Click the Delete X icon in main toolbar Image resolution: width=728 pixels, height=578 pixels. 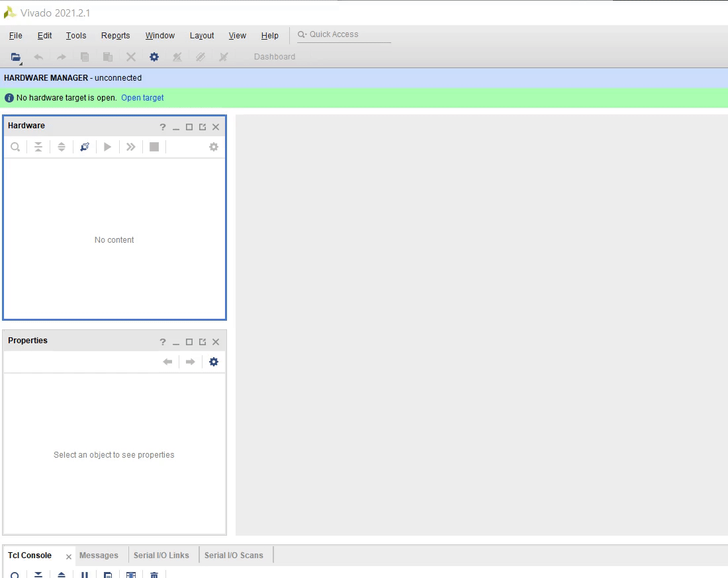click(131, 57)
